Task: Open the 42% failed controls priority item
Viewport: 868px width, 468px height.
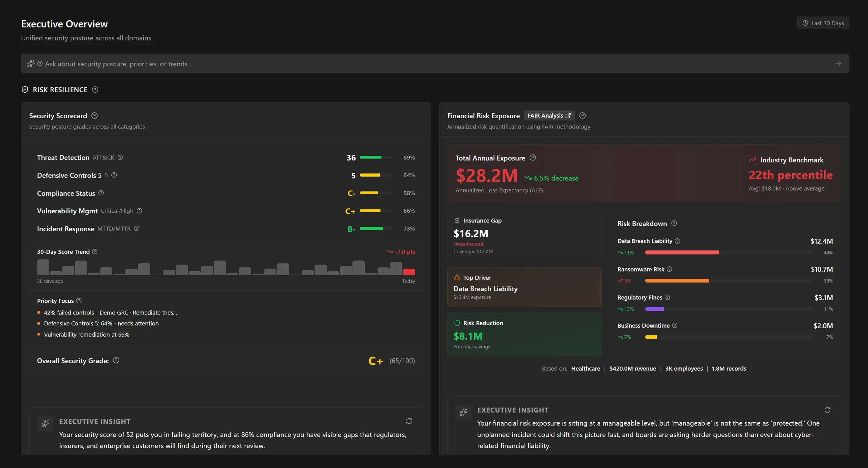Action: [110, 313]
